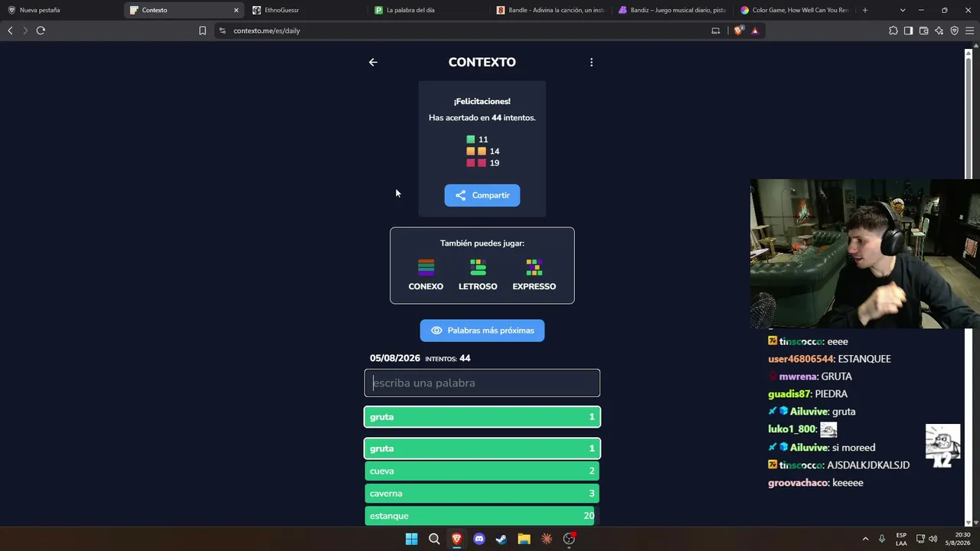Open File Explorer from the taskbar

(524, 539)
